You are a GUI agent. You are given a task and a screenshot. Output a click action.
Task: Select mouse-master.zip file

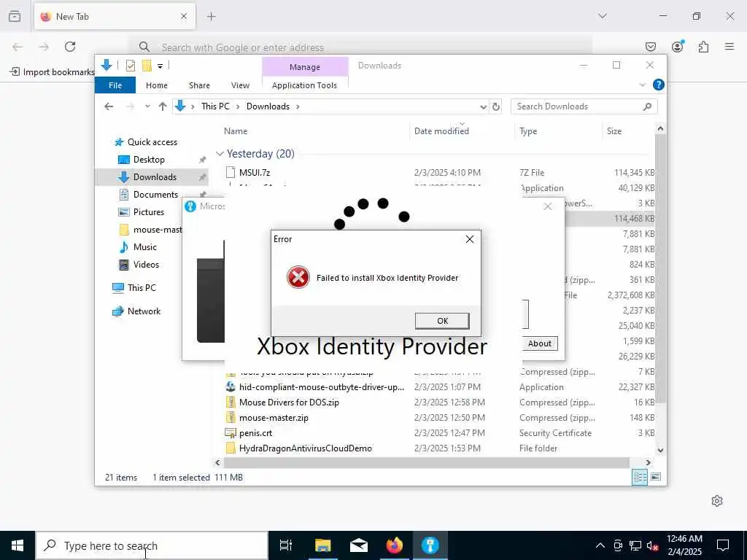coord(274,418)
